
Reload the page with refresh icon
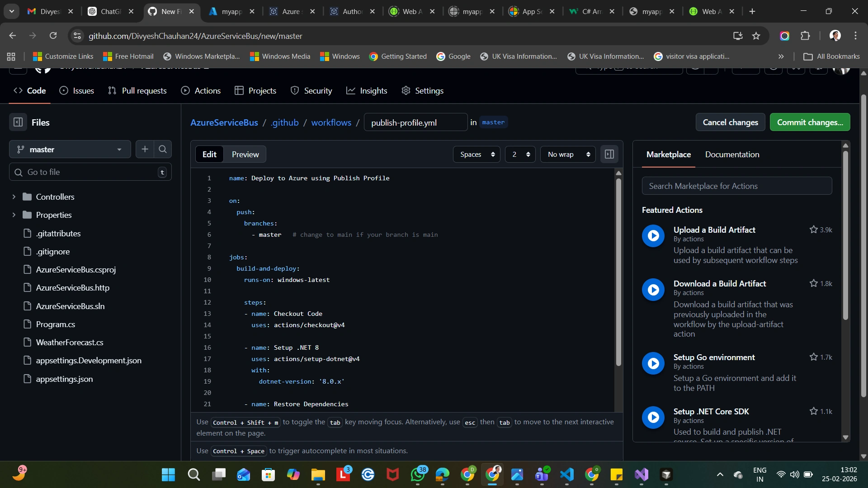point(53,36)
